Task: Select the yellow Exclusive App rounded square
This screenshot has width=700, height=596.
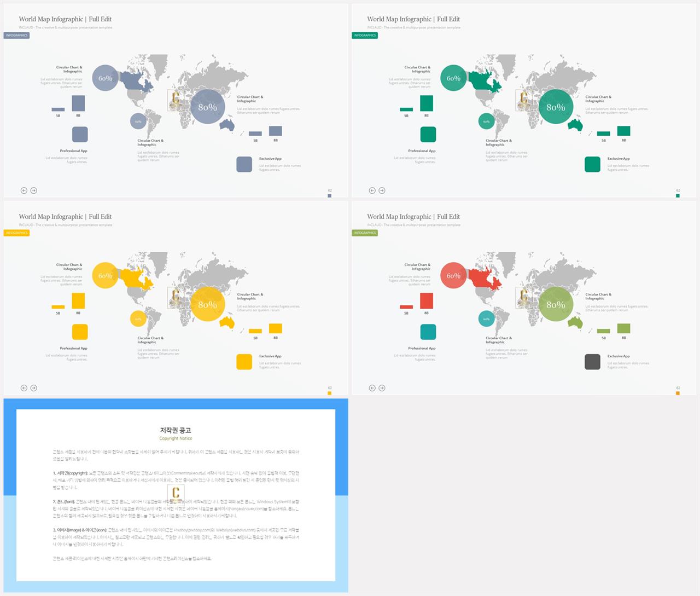Action: pyautogui.click(x=244, y=362)
